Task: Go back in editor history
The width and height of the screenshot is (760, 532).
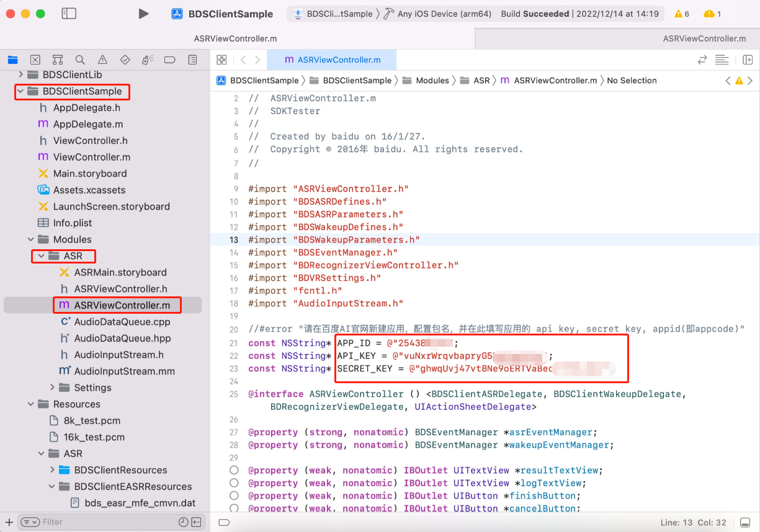Action: pyautogui.click(x=243, y=60)
